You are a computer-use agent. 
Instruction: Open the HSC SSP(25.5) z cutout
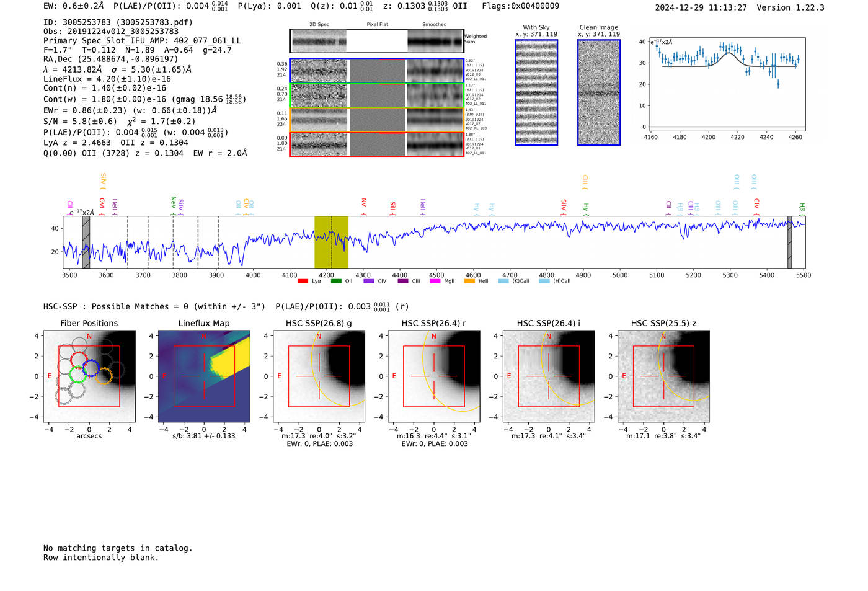click(x=663, y=376)
